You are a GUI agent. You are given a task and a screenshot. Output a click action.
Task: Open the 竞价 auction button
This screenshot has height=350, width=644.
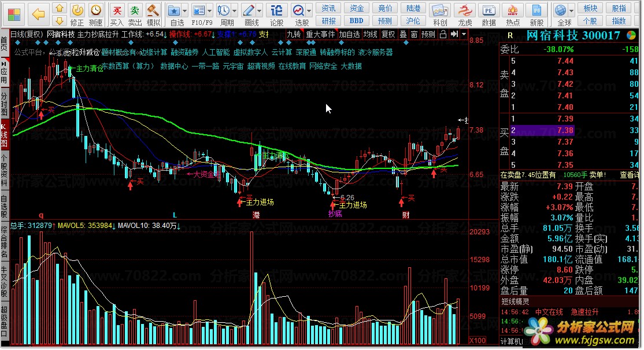click(385, 8)
